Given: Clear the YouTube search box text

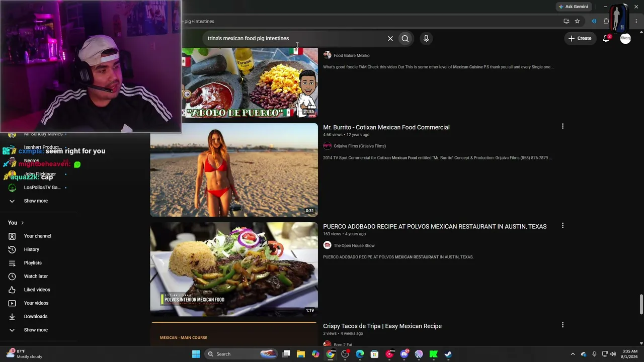Looking at the screenshot, I should 390,38.
